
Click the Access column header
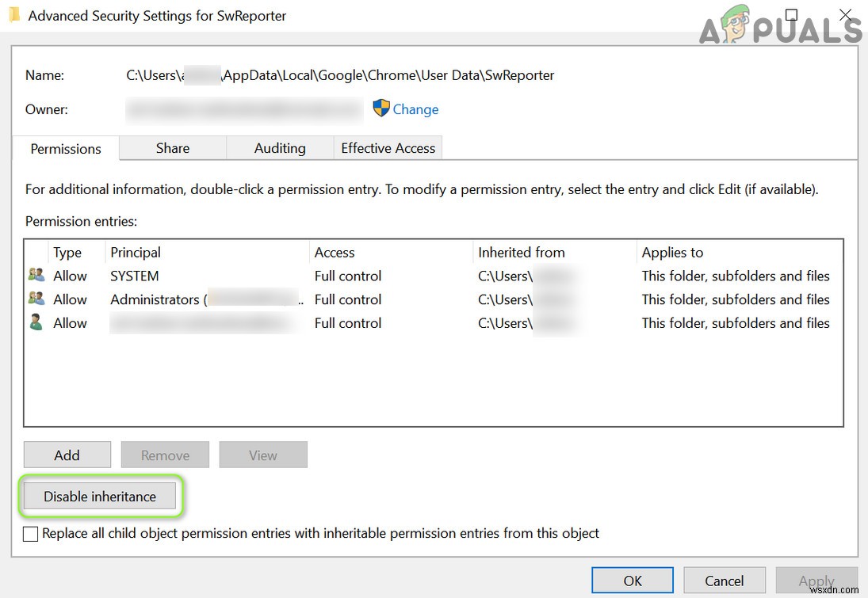[335, 252]
